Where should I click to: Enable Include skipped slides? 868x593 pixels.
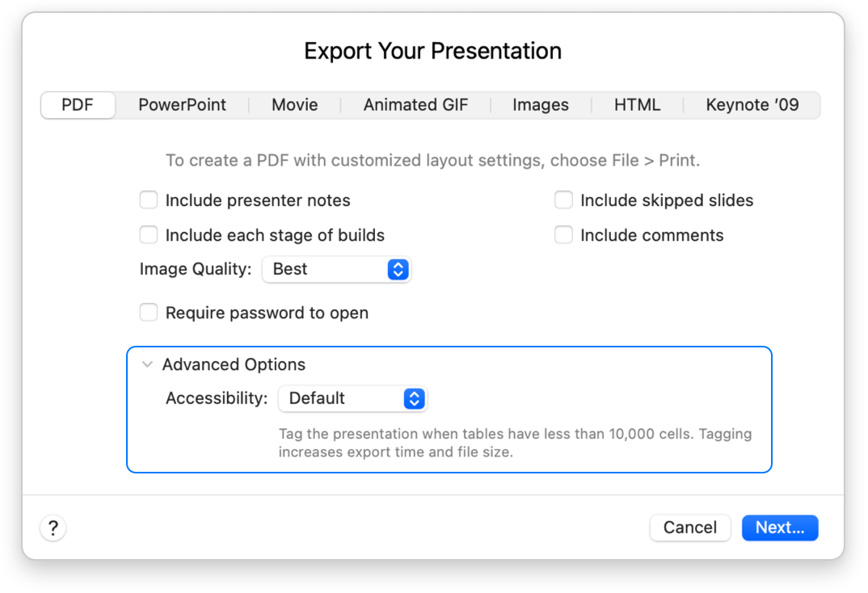pyautogui.click(x=563, y=200)
